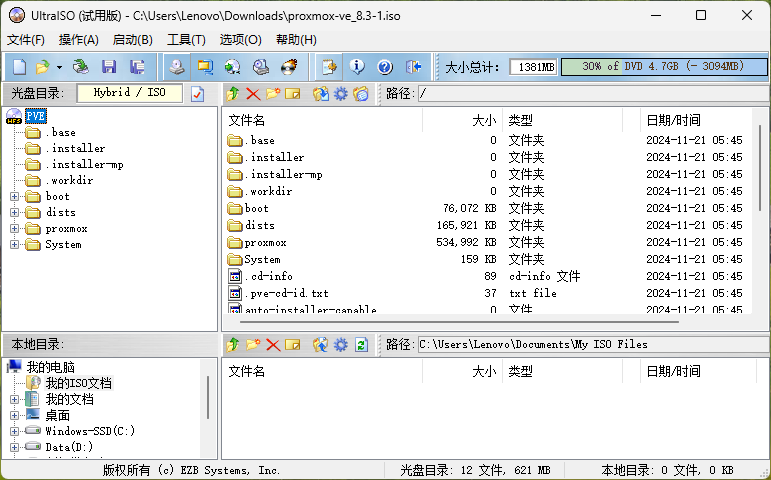The image size is (771, 480).
Task: Delete with red X in local toolbar
Action: pyautogui.click(x=273, y=344)
